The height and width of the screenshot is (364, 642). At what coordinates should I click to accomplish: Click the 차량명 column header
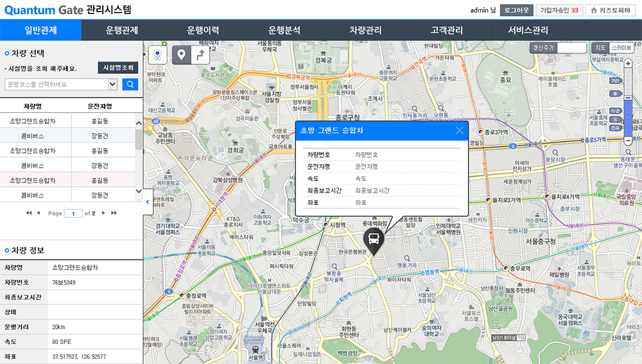click(x=33, y=106)
